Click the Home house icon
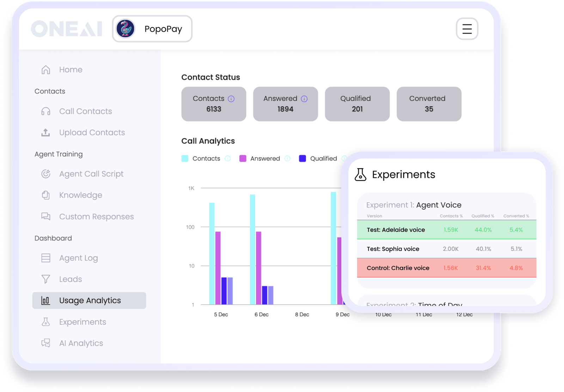The height and width of the screenshot is (392, 564). (x=45, y=69)
